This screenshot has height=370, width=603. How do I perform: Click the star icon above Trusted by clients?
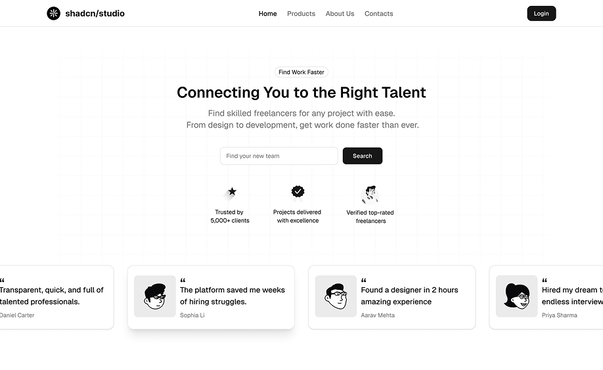tap(232, 192)
